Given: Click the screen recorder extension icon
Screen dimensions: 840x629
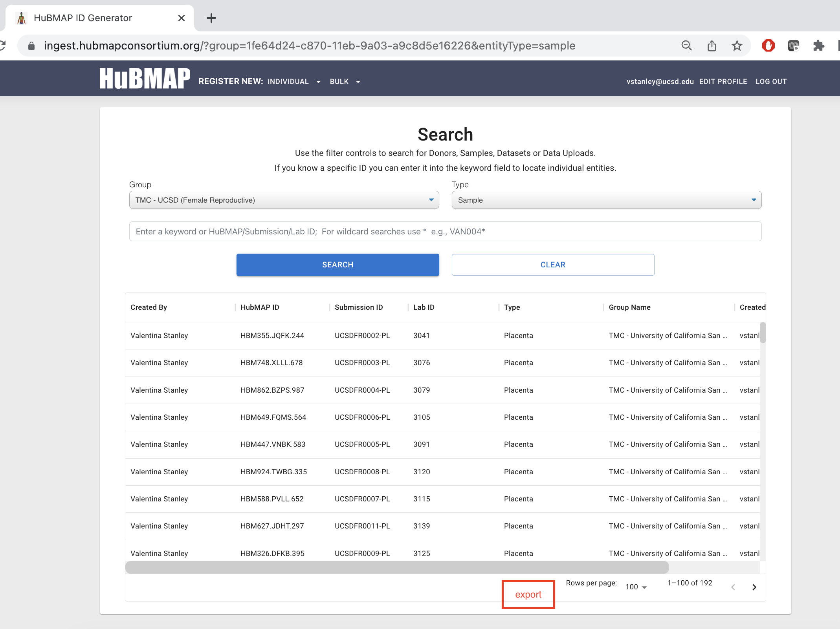Looking at the screenshot, I should 794,45.
